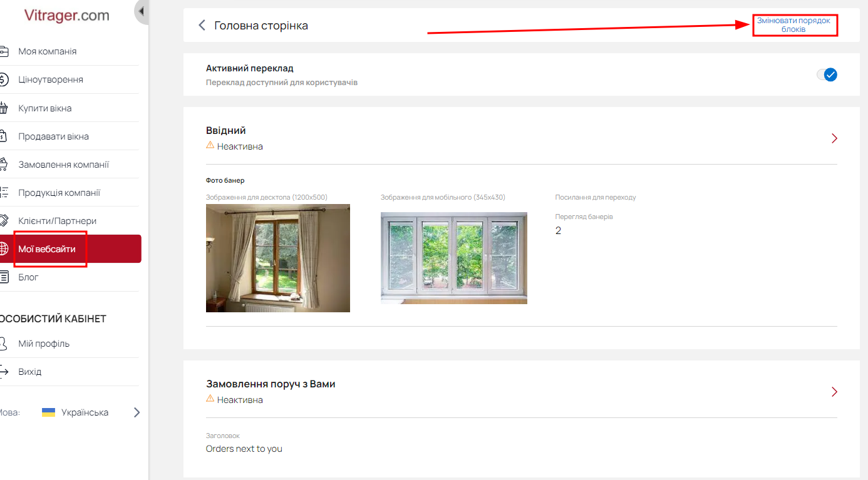868x480 pixels.
Task: Click Переклад доступний для користувачів text
Action: coord(282,82)
